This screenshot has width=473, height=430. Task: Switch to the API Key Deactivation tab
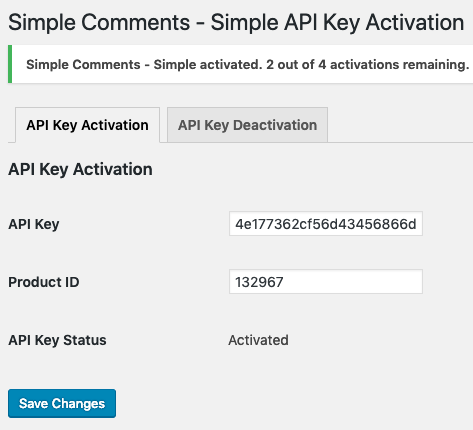247,125
